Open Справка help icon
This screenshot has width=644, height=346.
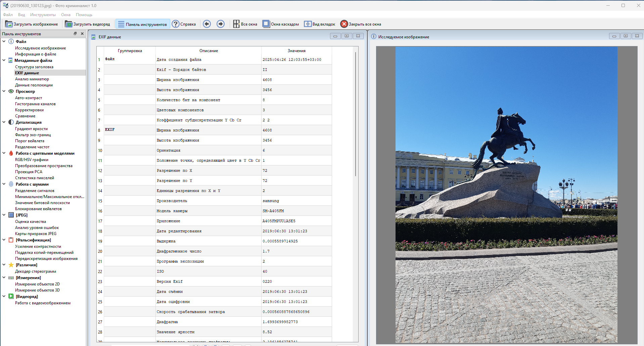176,24
